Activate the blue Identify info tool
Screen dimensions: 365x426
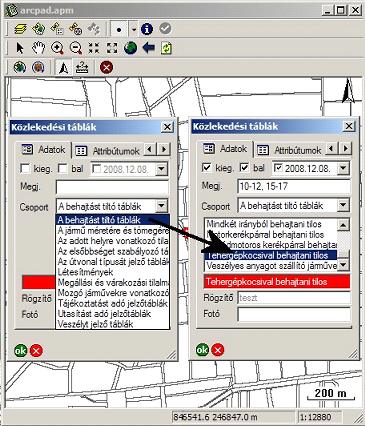pyautogui.click(x=147, y=29)
